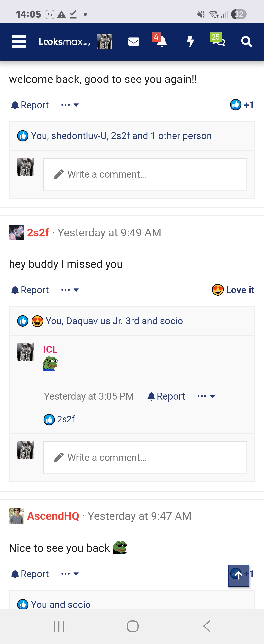The height and width of the screenshot is (644, 264).
Task: Expand more options dropdown under AscendHQ's post
Action: click(70, 574)
